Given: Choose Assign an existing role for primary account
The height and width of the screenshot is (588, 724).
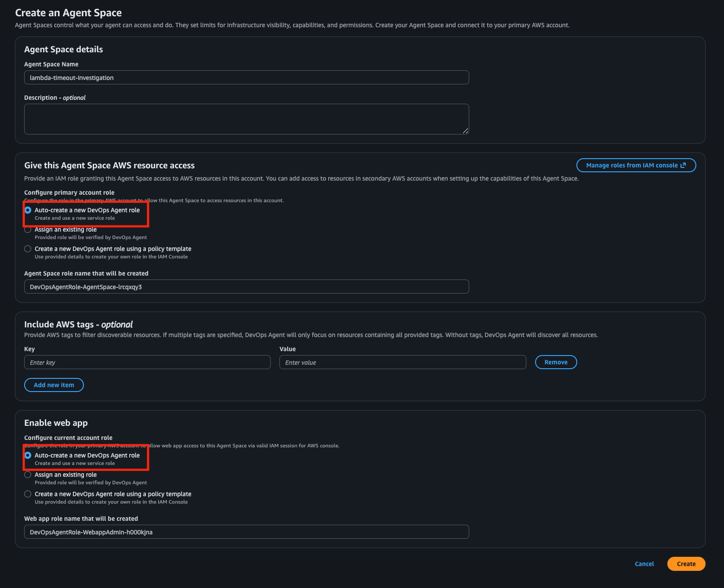Looking at the screenshot, I should click(28, 229).
